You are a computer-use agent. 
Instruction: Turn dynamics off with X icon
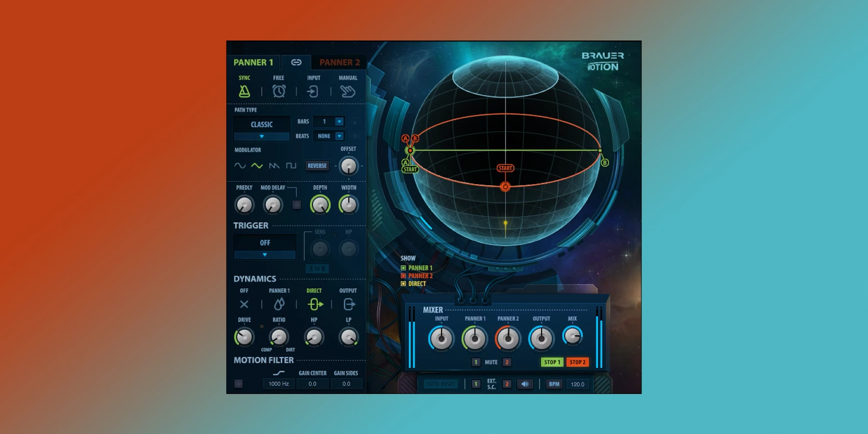244,304
